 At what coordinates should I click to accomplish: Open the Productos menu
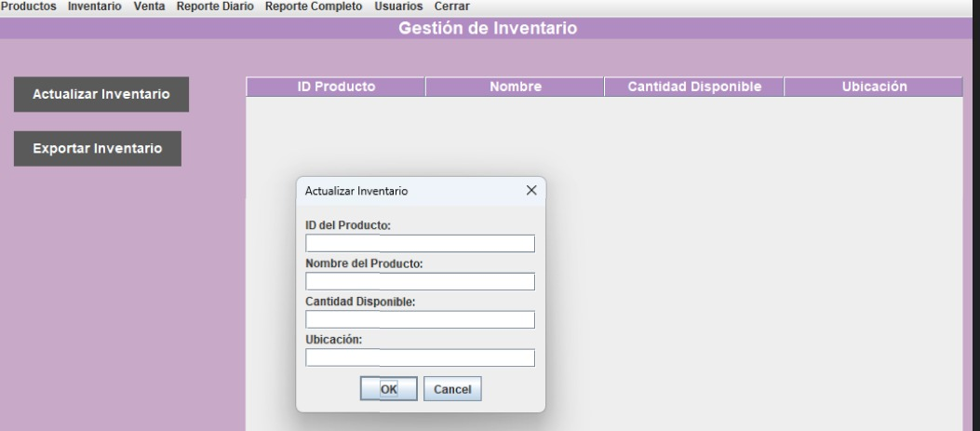[x=28, y=7]
